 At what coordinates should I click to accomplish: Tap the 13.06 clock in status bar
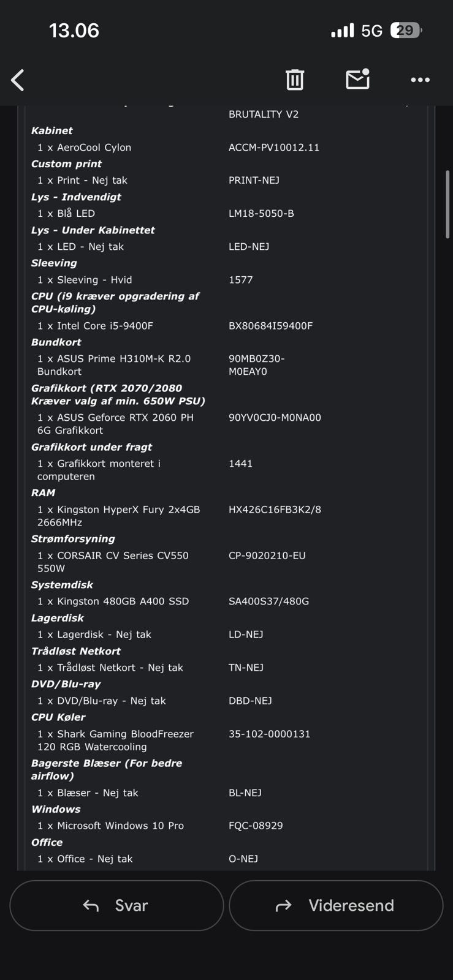[74, 31]
